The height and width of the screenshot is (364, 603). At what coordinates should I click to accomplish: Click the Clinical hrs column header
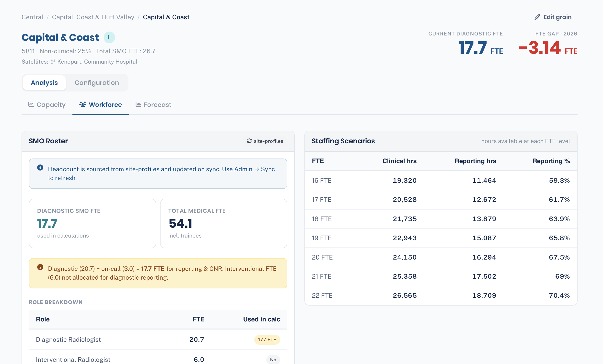point(399,161)
